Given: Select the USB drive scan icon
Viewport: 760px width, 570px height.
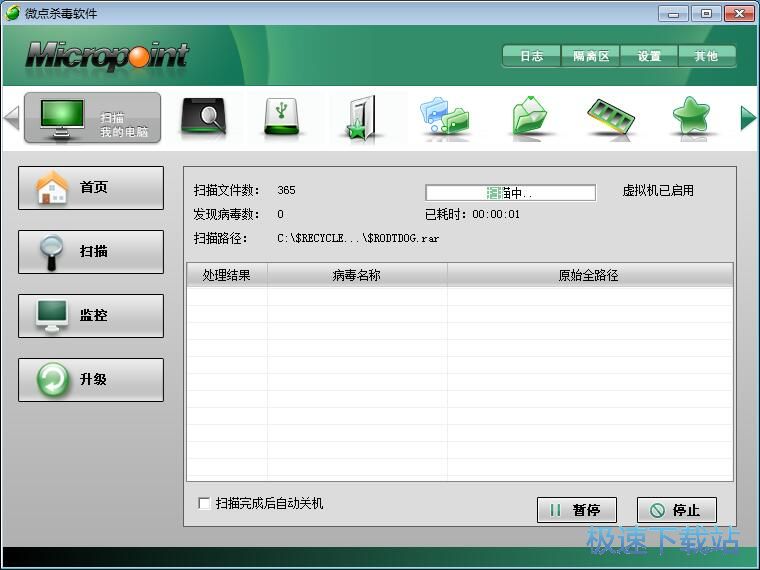Looking at the screenshot, I should pos(282,118).
